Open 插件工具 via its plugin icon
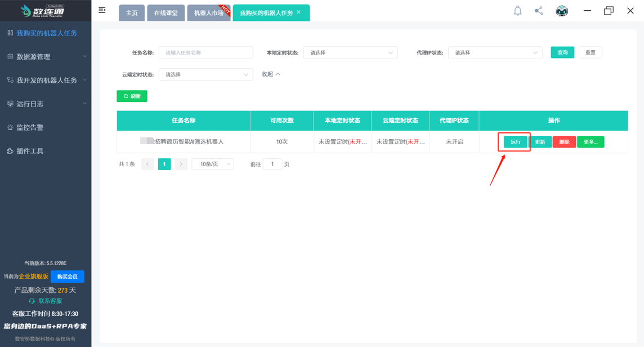The height and width of the screenshot is (348, 644). click(11, 150)
